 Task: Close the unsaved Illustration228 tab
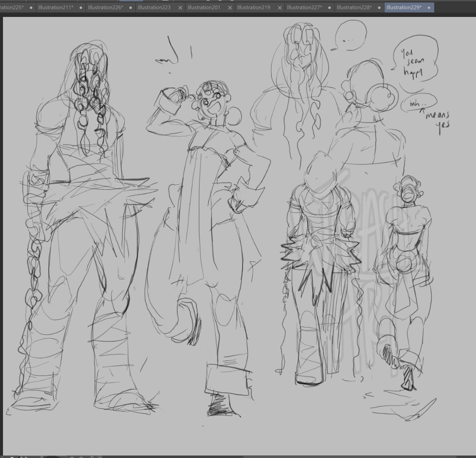(x=379, y=8)
